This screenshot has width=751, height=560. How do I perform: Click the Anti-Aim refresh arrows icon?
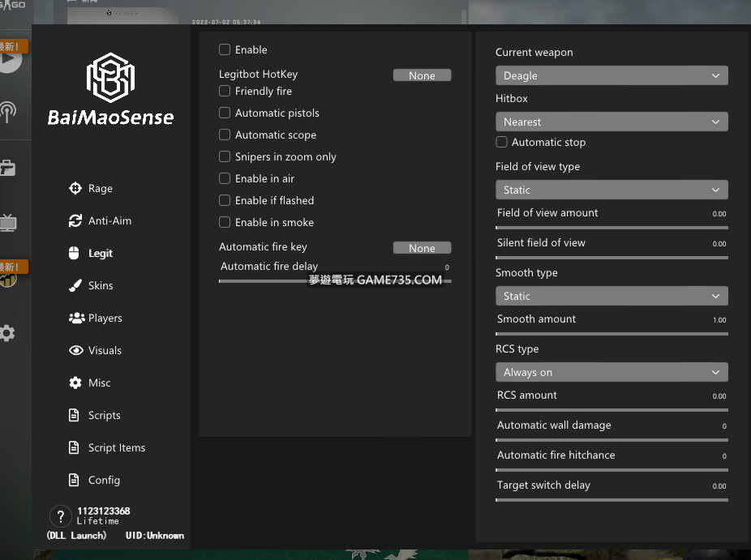(x=75, y=220)
